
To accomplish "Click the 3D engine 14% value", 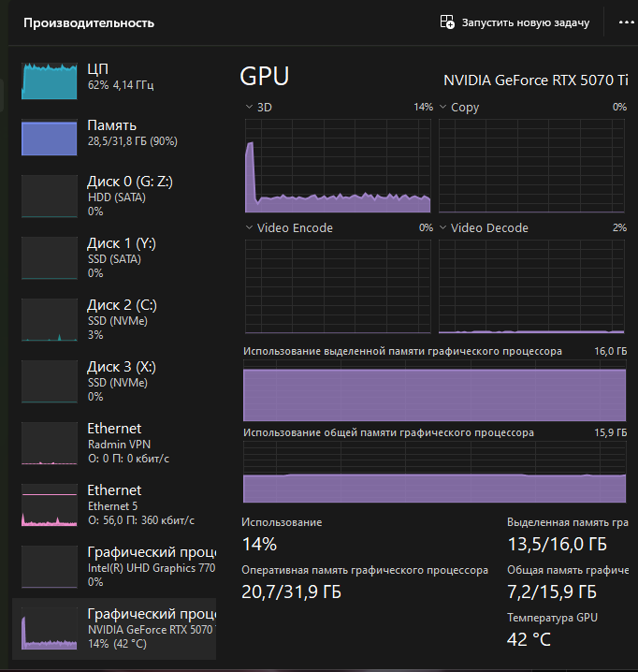I will pyautogui.click(x=424, y=107).
